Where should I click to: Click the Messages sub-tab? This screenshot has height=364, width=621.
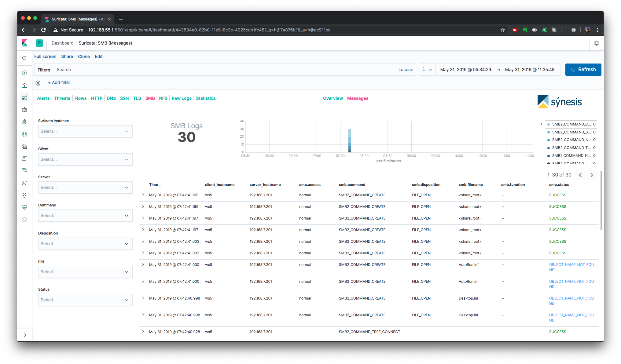[358, 98]
